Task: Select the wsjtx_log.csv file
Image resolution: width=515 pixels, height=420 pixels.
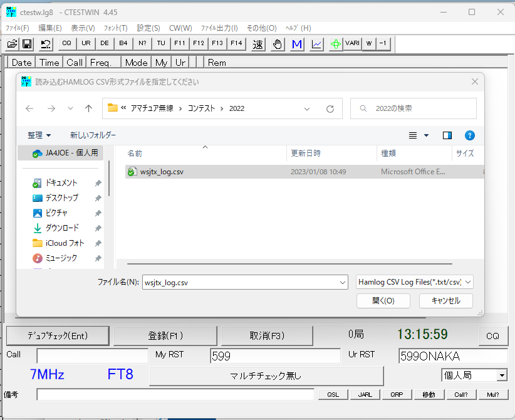Action: click(304, 172)
